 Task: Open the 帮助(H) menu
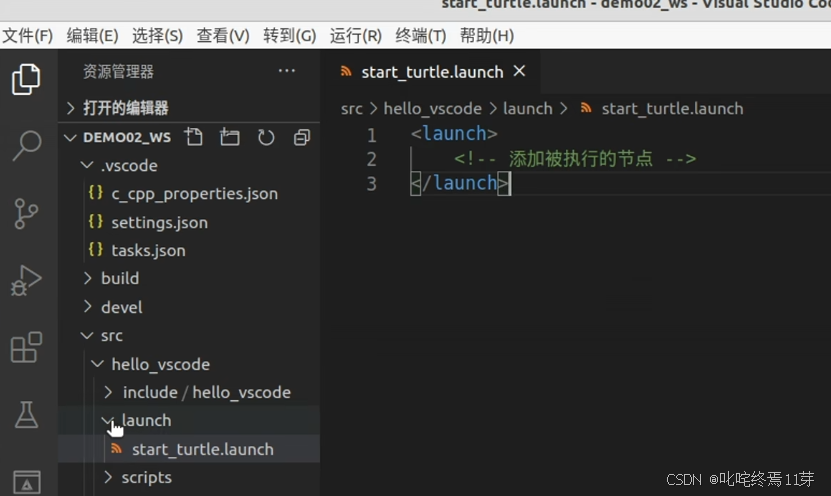(487, 36)
